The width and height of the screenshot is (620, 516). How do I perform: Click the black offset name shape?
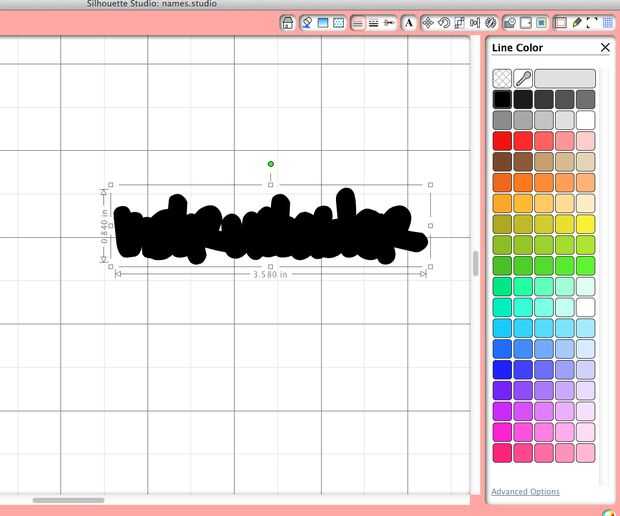pyautogui.click(x=270, y=231)
